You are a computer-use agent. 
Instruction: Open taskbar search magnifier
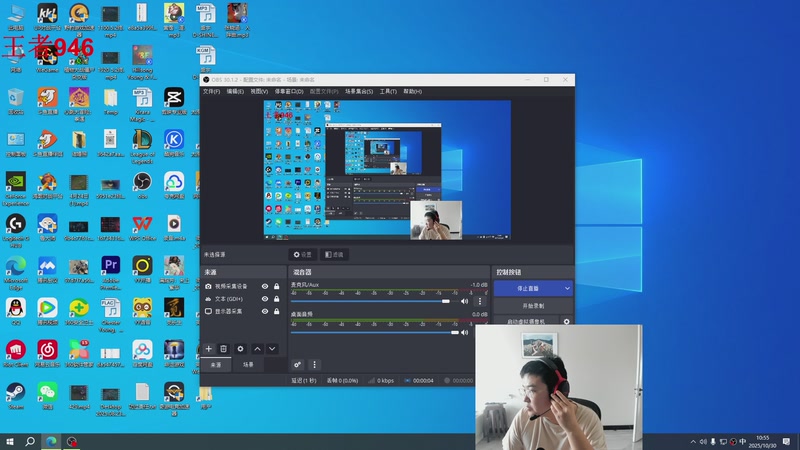30,441
